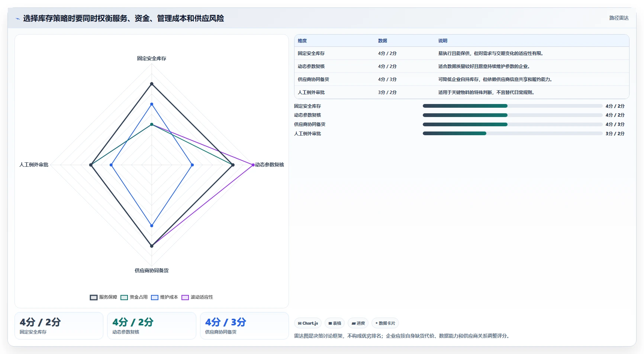This screenshot has width=644, height=354.
Task: Click the purple data point on 动态参数复核 axis
Action: point(253,165)
